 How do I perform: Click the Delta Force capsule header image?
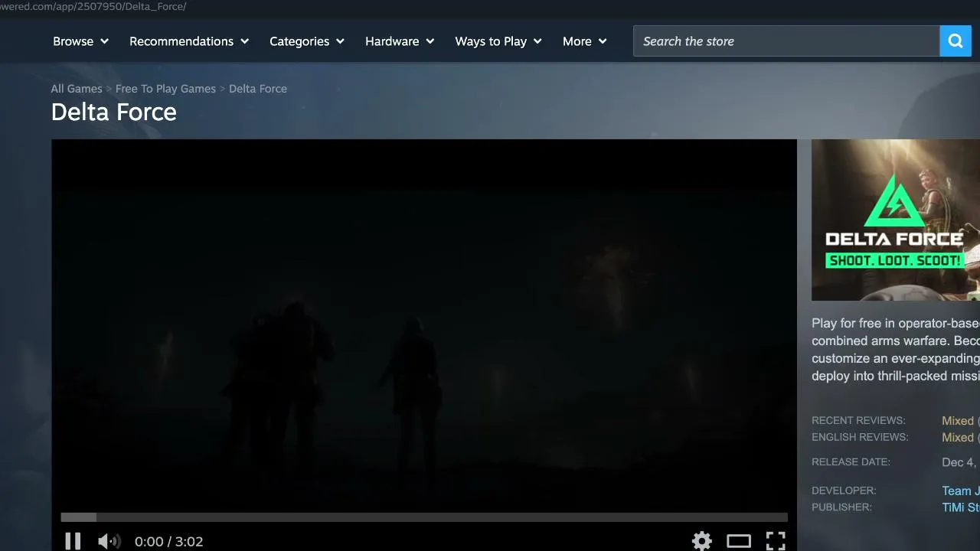(896, 220)
